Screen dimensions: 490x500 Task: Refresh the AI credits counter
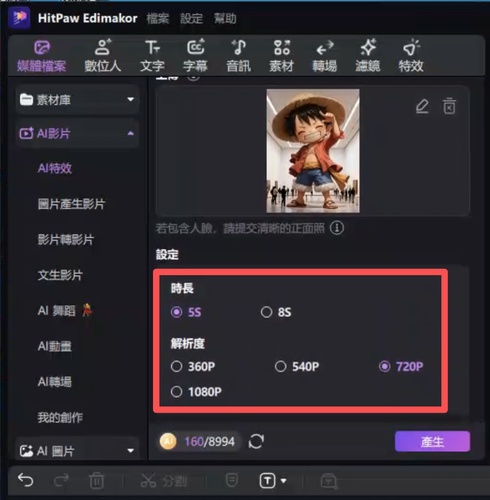tap(256, 441)
